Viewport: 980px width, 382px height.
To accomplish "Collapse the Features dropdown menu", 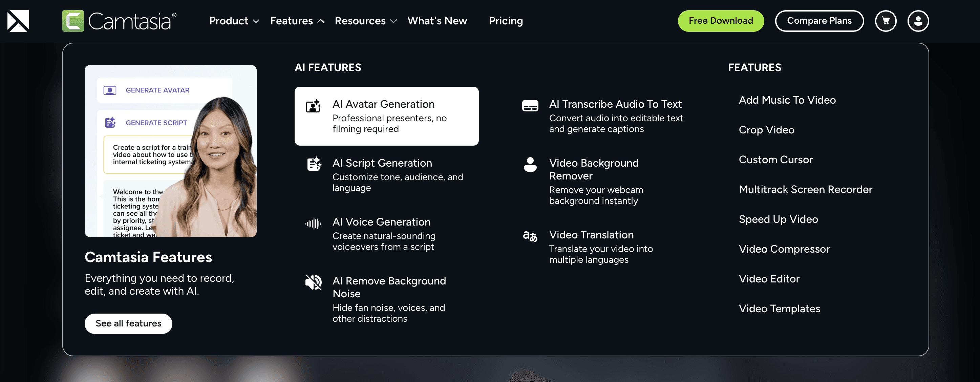I will click(297, 21).
